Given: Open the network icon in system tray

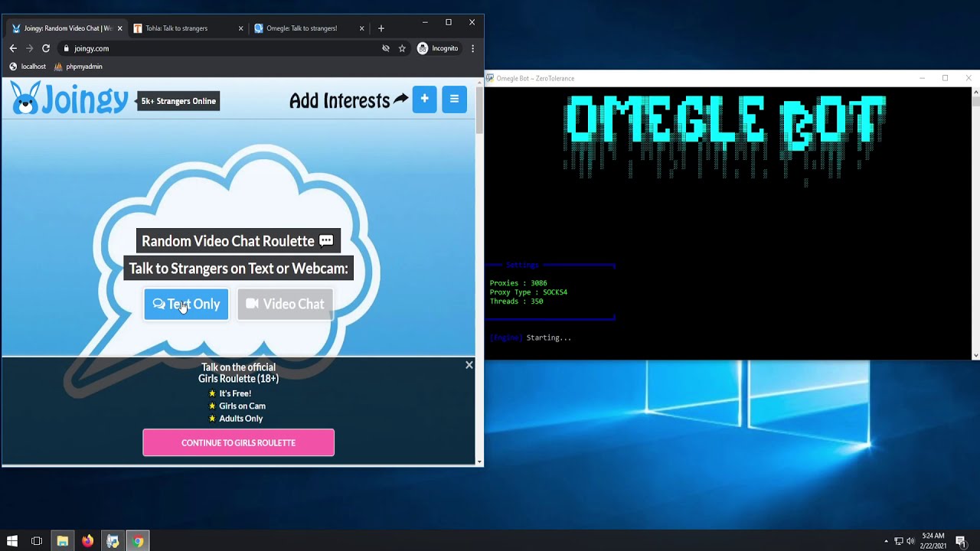Looking at the screenshot, I should (899, 541).
